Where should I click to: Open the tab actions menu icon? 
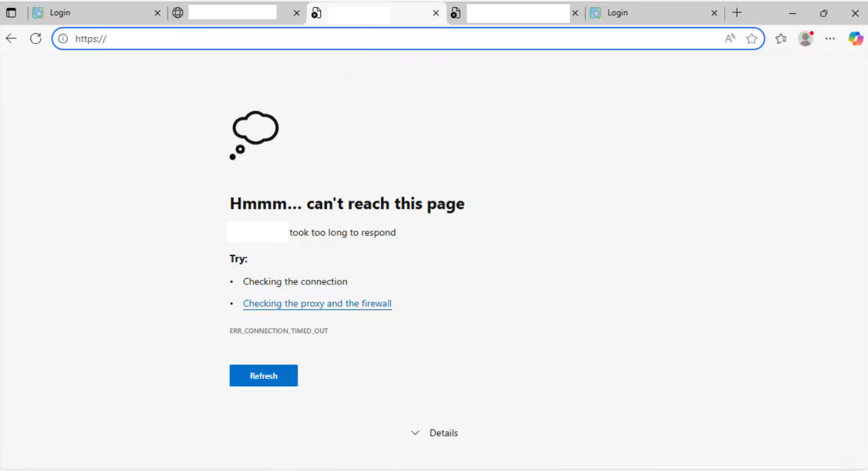(x=11, y=13)
